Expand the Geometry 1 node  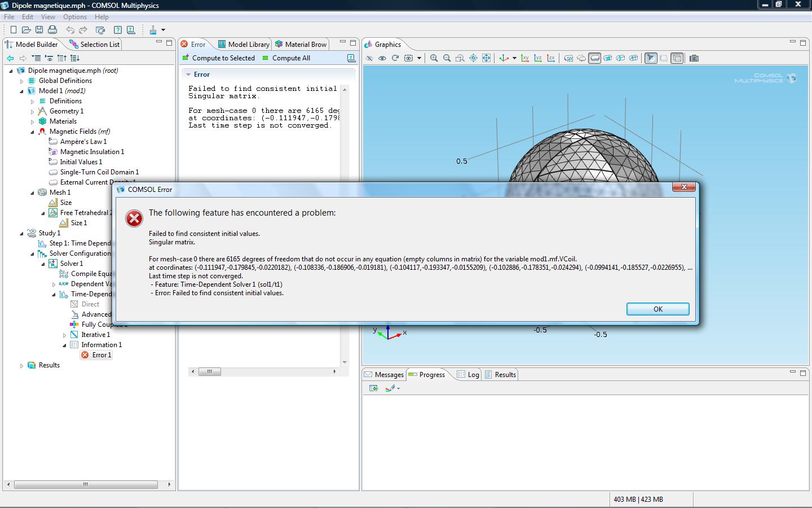pos(32,112)
